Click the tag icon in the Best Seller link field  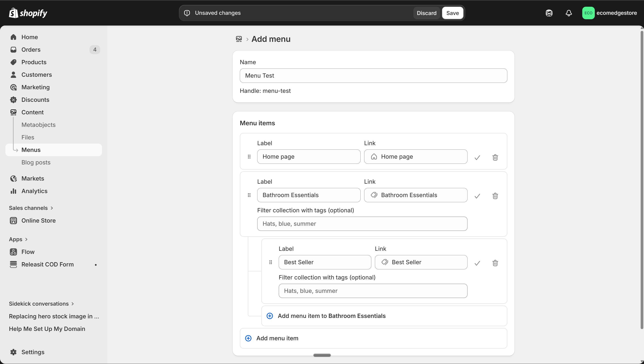click(385, 262)
